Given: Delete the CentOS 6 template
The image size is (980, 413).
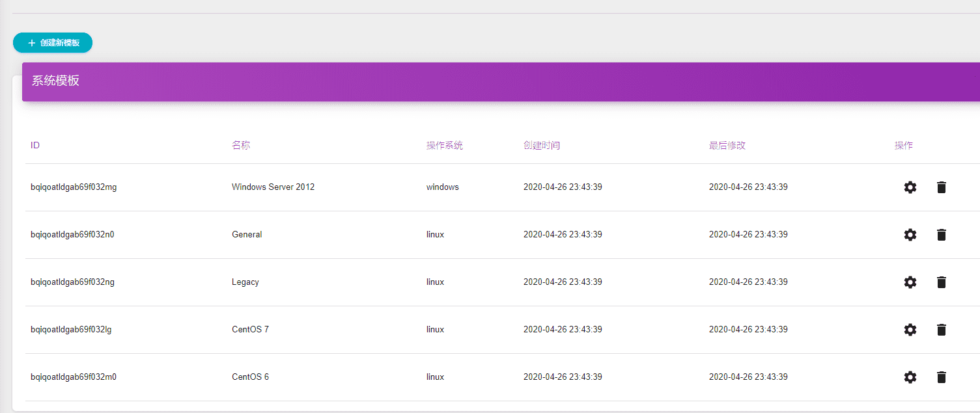Looking at the screenshot, I should [941, 377].
